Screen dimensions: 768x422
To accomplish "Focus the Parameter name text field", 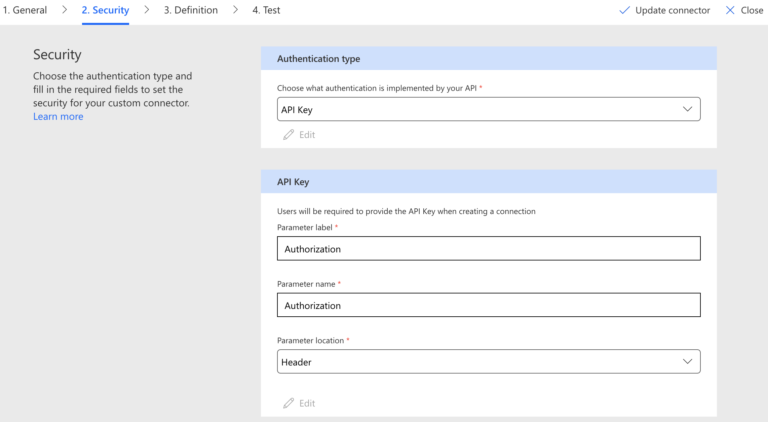I will (488, 305).
